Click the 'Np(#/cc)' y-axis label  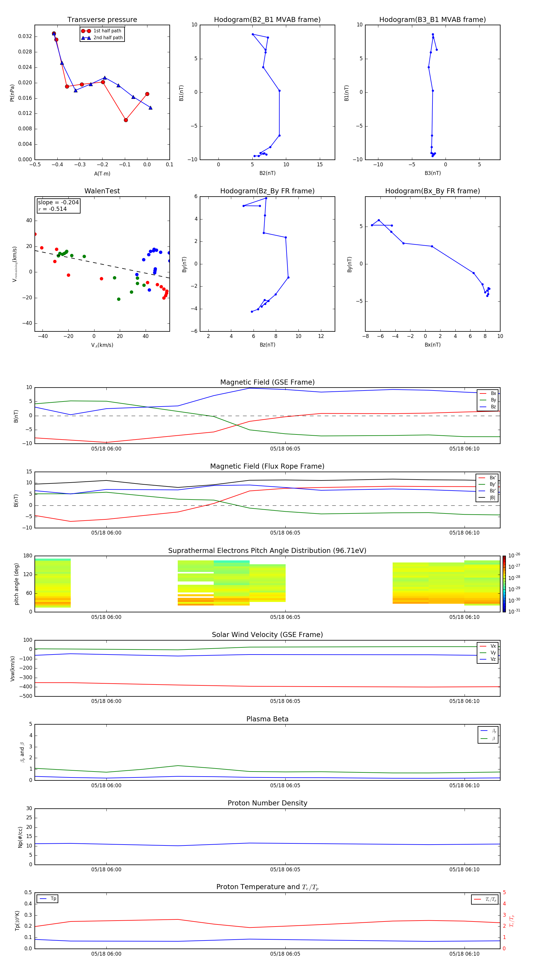tap(20, 837)
